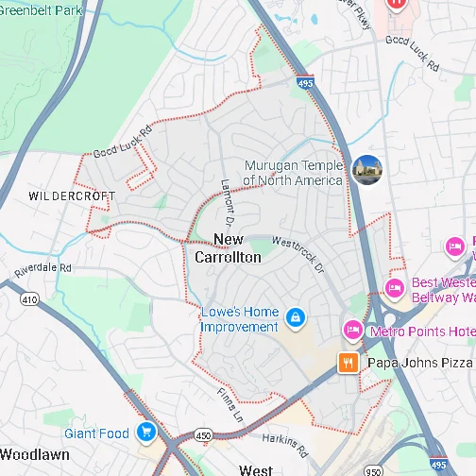Select the Best Western hotel pin
The image size is (476, 476).
click(395, 289)
